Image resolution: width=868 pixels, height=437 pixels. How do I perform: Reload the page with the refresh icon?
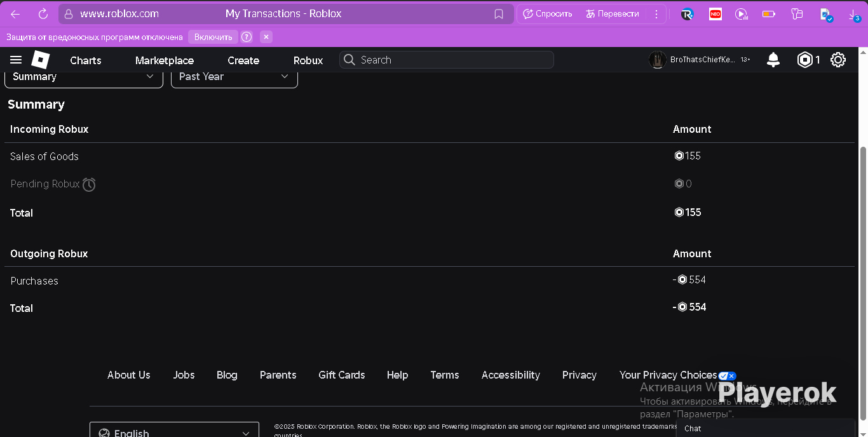(43, 14)
